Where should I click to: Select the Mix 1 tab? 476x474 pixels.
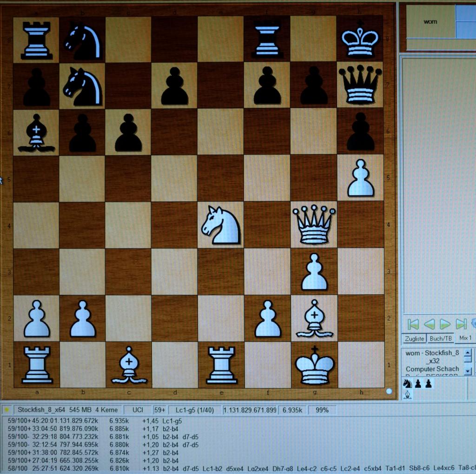coord(465,338)
